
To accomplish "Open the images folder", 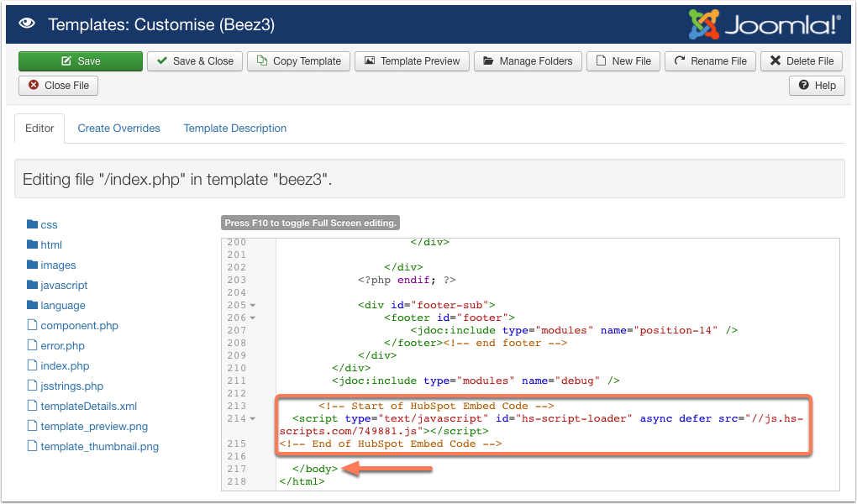I will [58, 265].
